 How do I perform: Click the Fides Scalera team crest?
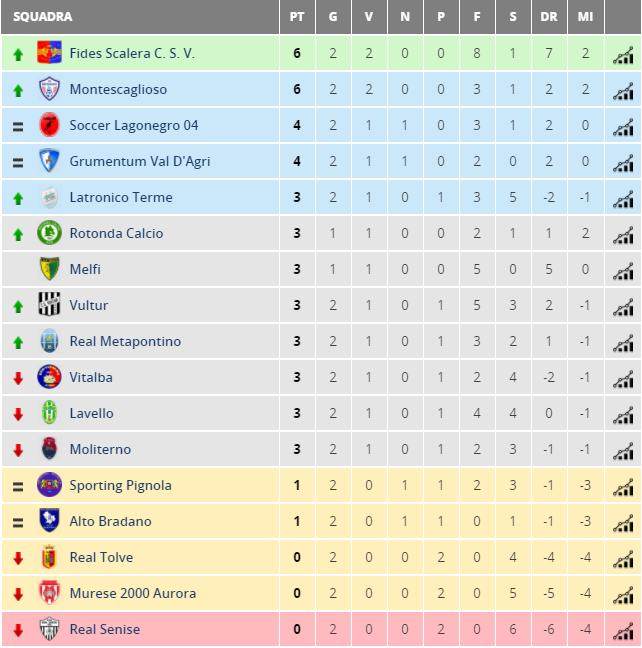[49, 53]
